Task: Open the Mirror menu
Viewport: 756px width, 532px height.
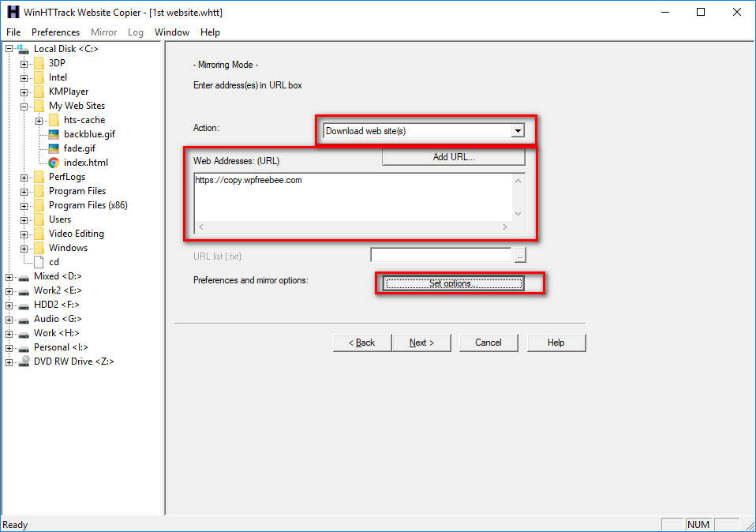Action: 103,32
